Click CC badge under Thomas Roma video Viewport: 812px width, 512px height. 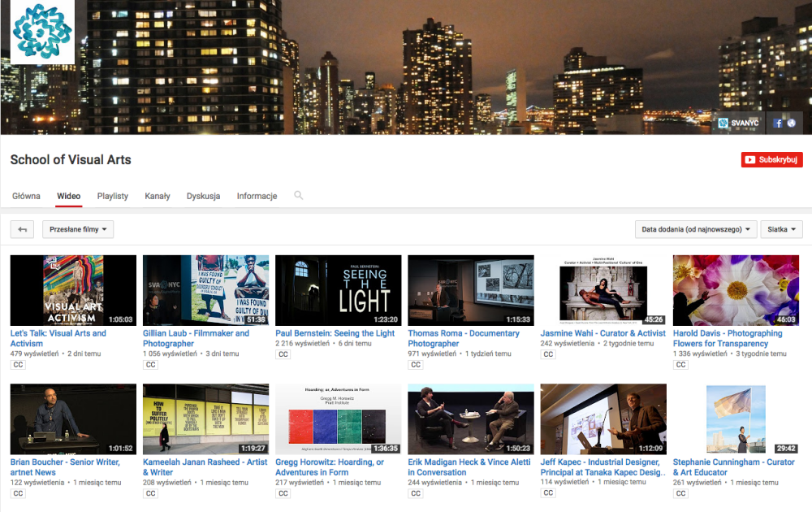coord(416,365)
